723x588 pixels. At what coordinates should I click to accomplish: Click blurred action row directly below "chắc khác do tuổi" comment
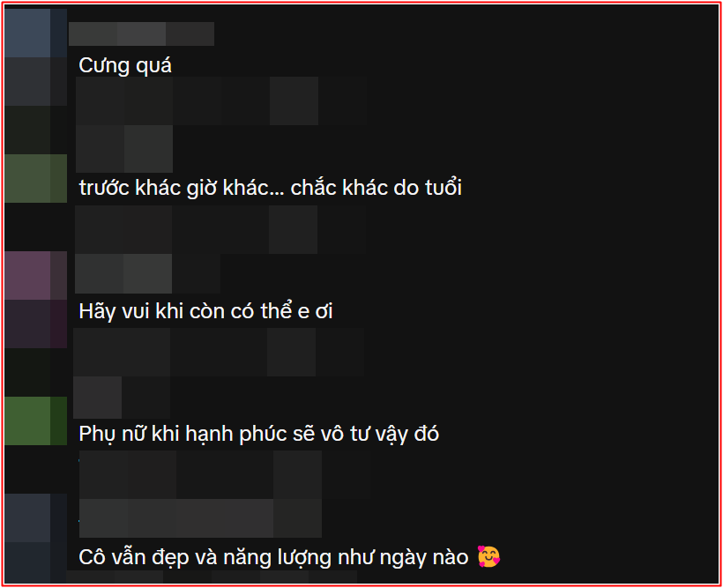point(220,229)
